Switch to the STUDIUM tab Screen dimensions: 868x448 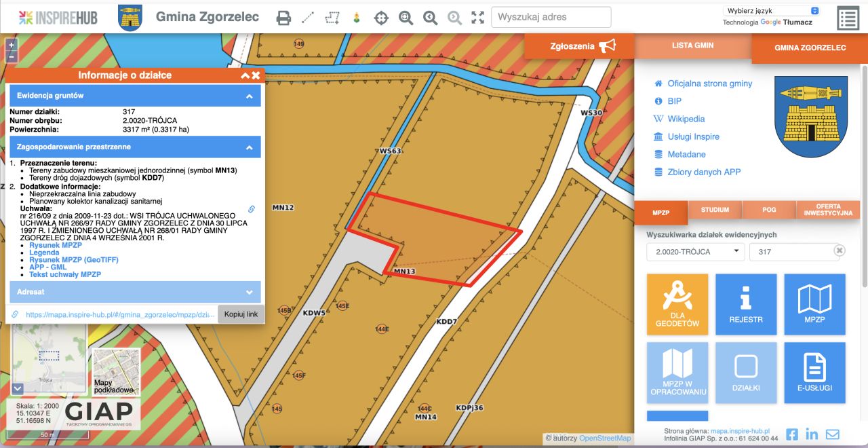(714, 210)
